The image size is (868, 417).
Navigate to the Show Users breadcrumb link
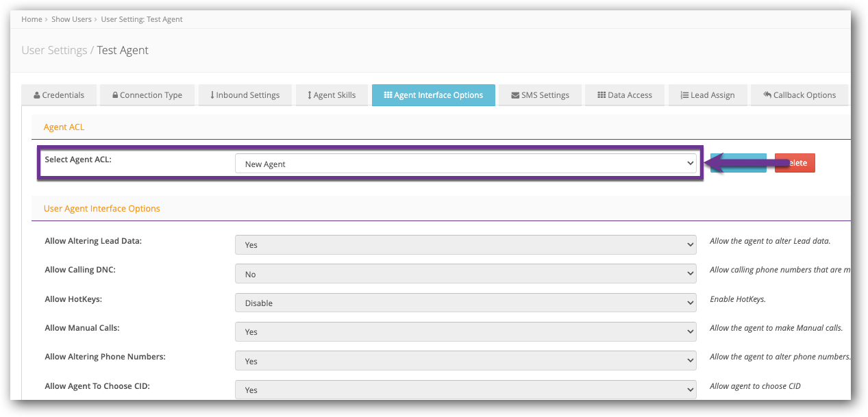tap(71, 19)
